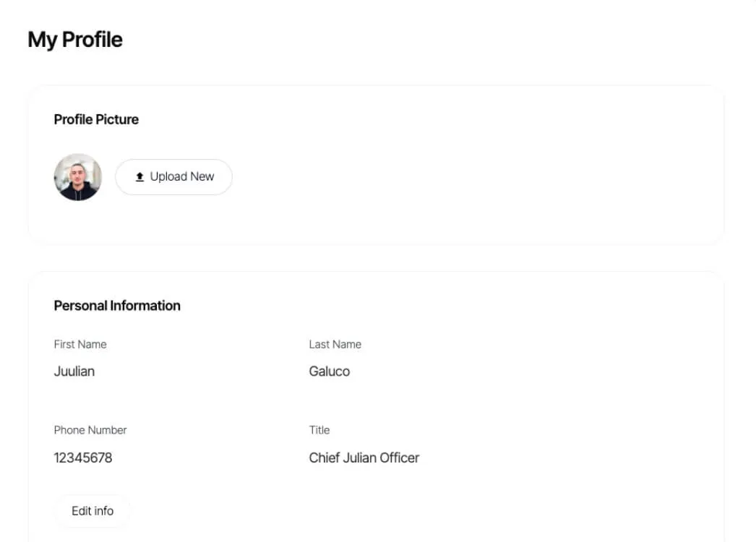Click the Last Name label
The image size is (756, 542).
click(335, 344)
